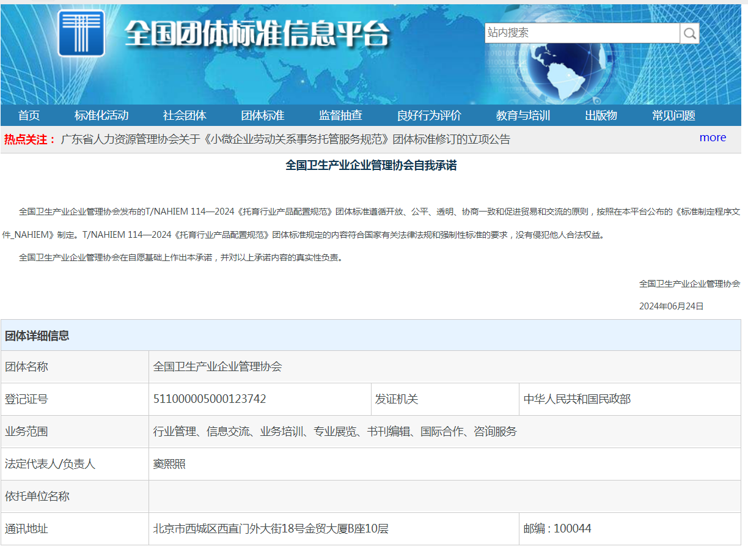Click the address 北京市西城区西直门外大街18号金贸大厦B座10层
Viewport: 748px width, 560px height.
click(271, 529)
